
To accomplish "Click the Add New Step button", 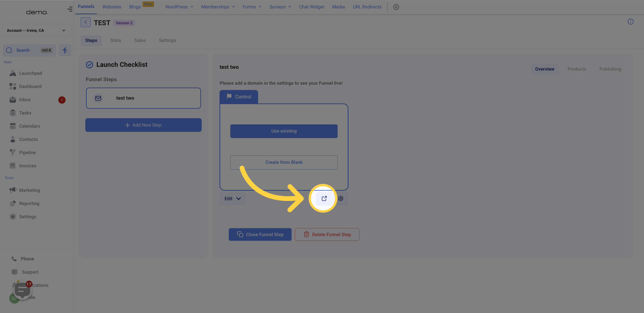I will pyautogui.click(x=143, y=125).
